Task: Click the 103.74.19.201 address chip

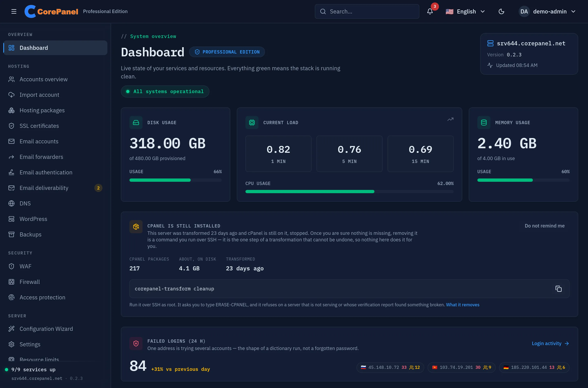Action: [x=461, y=367]
